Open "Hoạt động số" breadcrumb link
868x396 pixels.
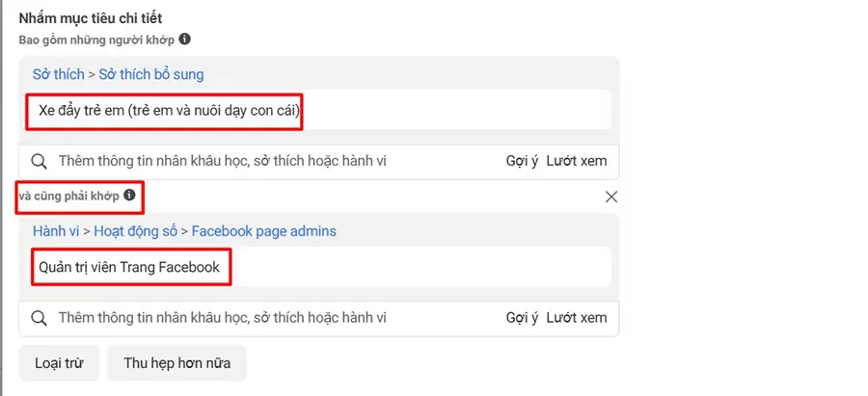click(x=136, y=230)
